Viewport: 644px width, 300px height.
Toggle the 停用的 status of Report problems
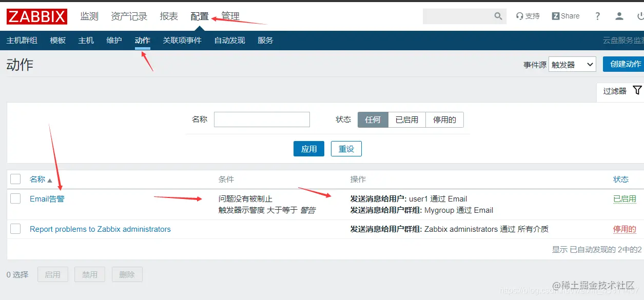coord(625,229)
